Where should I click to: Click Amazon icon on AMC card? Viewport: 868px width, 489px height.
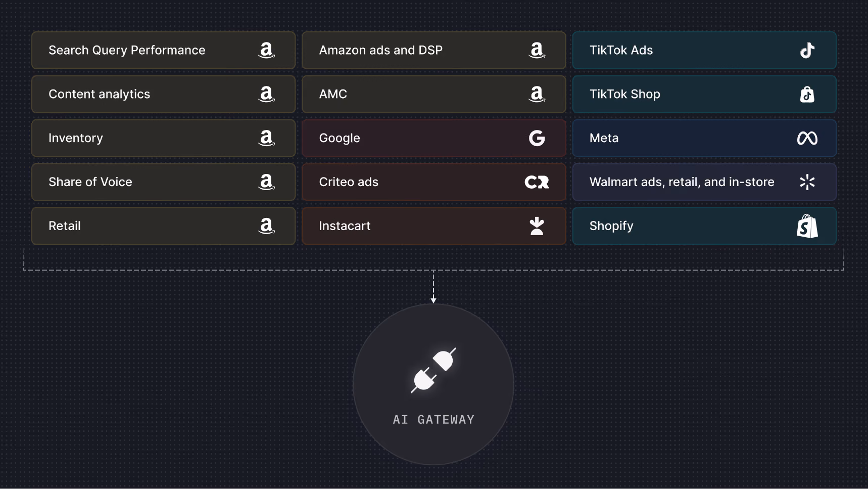pos(537,94)
